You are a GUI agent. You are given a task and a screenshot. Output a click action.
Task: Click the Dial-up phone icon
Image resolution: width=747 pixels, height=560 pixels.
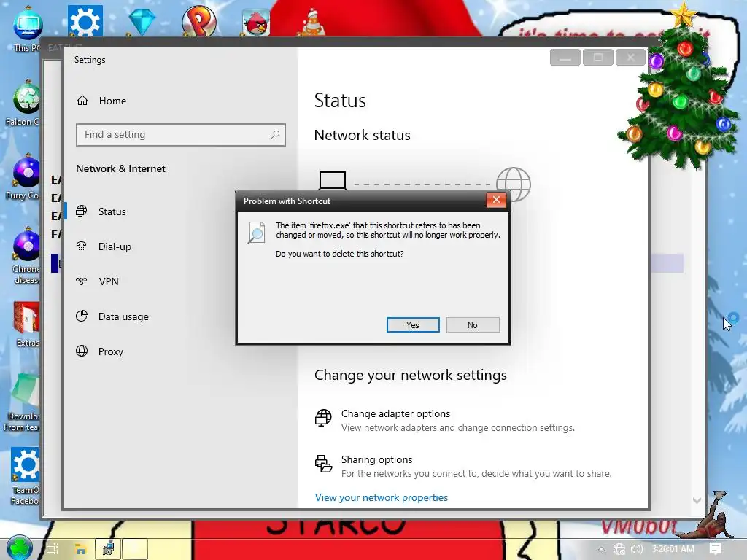[x=82, y=246]
